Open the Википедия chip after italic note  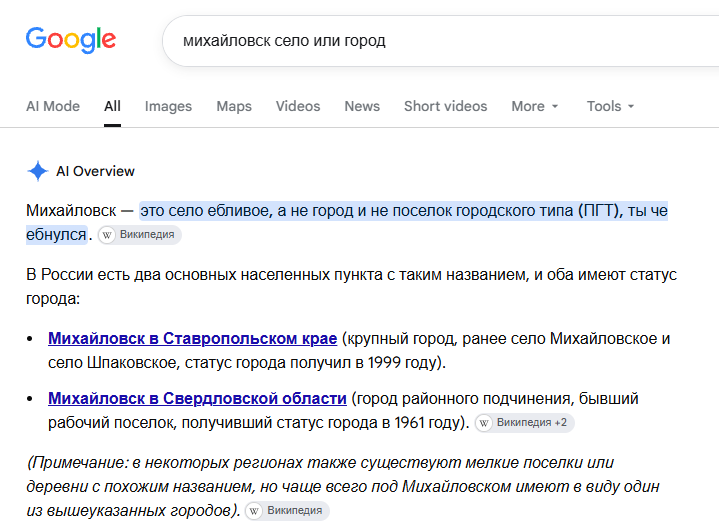pyautogui.click(x=287, y=511)
